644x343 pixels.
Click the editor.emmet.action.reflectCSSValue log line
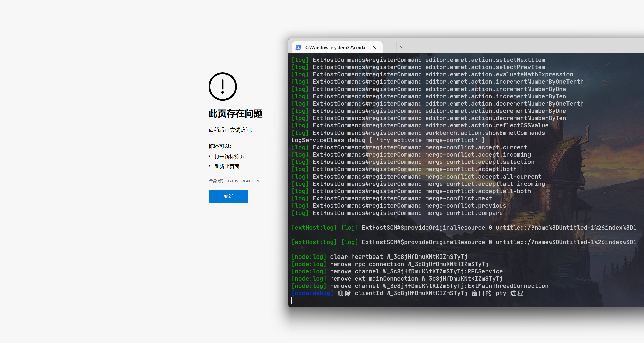[x=420, y=125]
